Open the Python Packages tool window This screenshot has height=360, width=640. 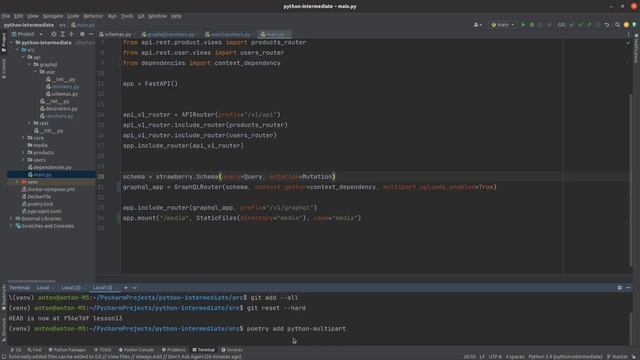coord(67,350)
